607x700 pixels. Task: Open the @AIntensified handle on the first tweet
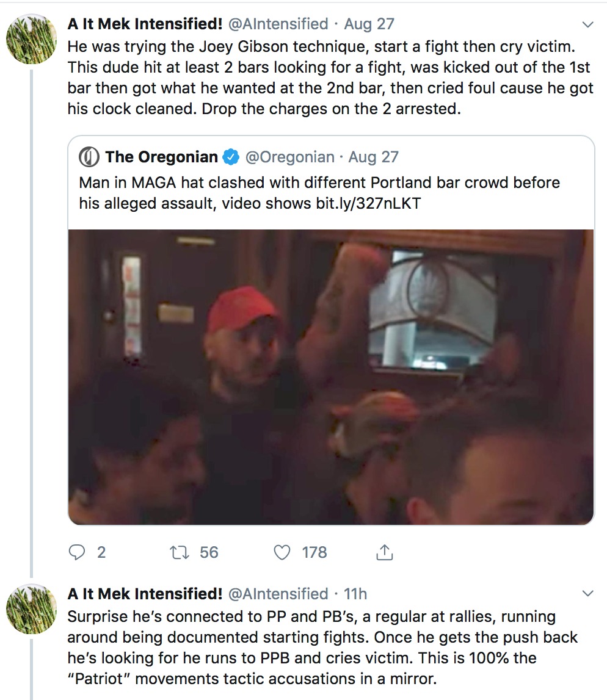tap(278, 24)
